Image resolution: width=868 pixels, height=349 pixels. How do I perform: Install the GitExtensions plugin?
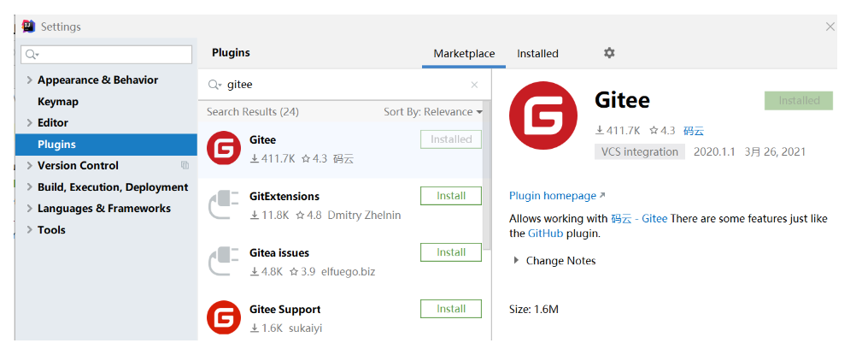(x=451, y=196)
